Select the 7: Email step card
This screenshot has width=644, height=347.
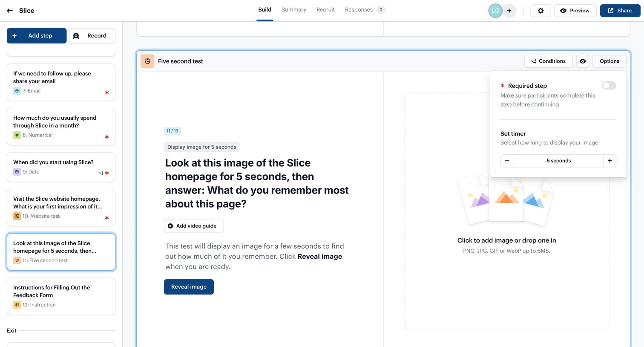point(61,82)
